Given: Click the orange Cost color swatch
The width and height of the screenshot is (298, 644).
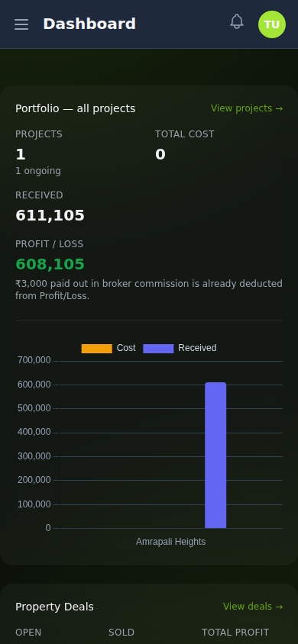Looking at the screenshot, I should (96, 348).
